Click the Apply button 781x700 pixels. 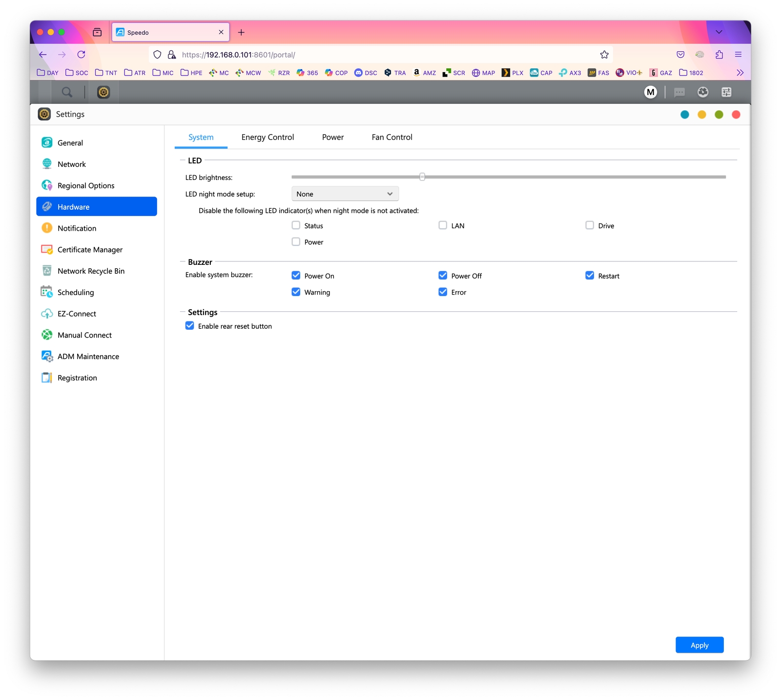point(699,645)
